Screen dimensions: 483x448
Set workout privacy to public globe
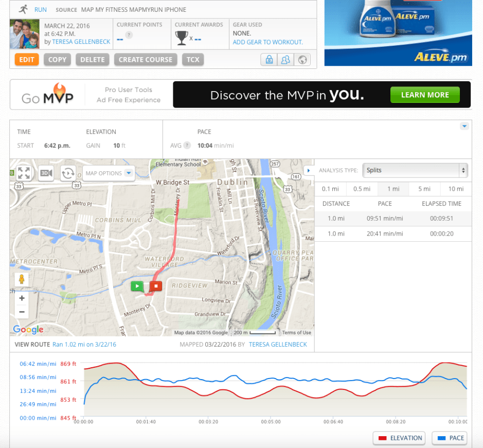tap(302, 60)
